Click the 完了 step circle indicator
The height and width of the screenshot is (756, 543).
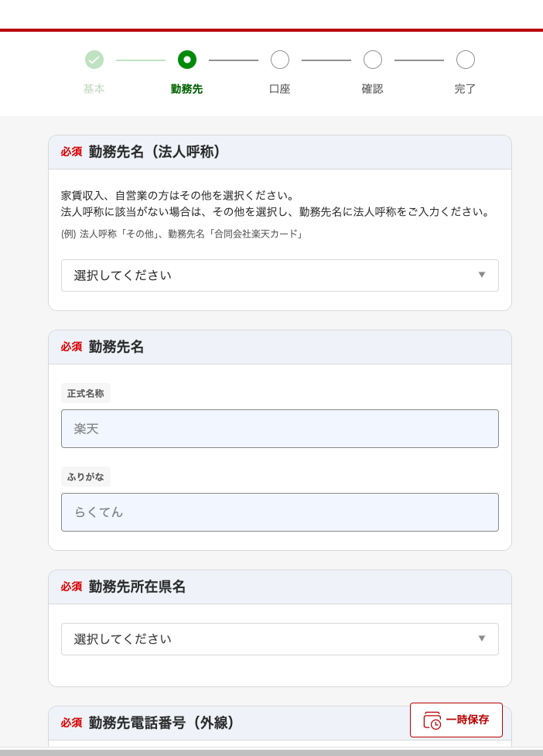pos(466,60)
